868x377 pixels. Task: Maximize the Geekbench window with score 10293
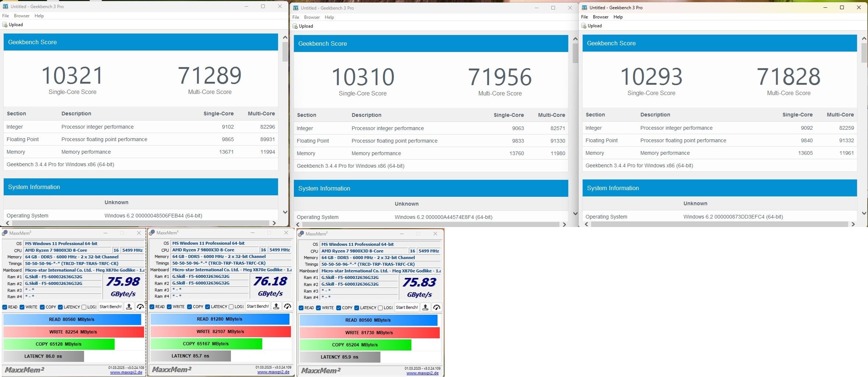coord(842,7)
